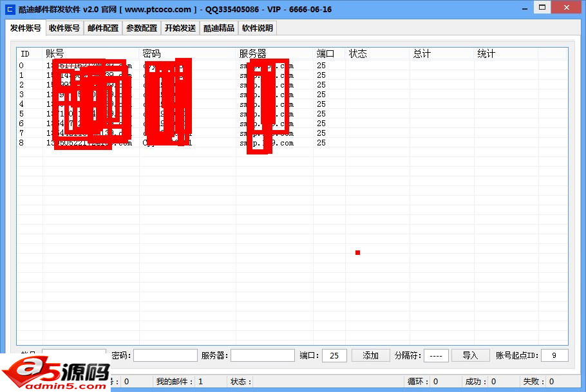Minimize the 酷迪邮件群发软件 window
This screenshot has height=392, width=586.
pyautogui.click(x=525, y=8)
